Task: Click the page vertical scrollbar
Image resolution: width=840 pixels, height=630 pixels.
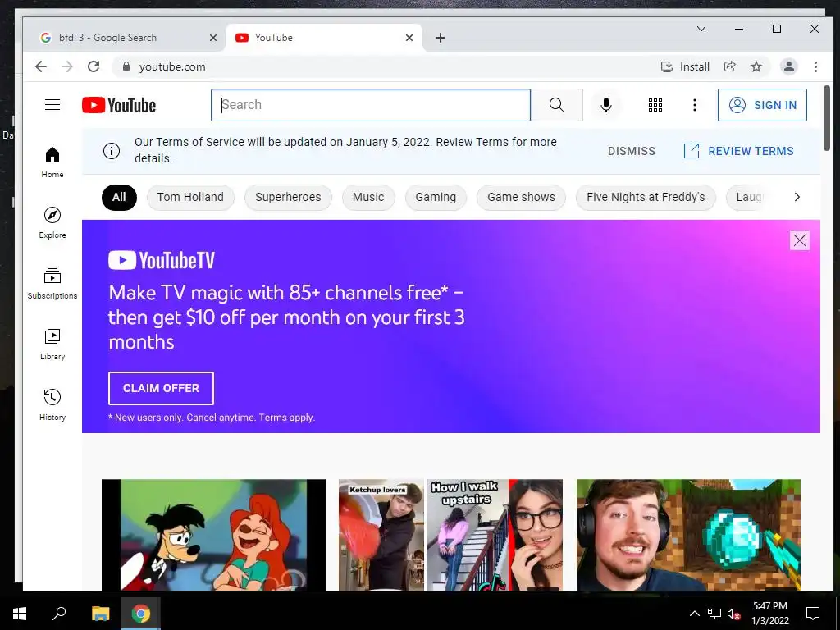Action: [826, 118]
